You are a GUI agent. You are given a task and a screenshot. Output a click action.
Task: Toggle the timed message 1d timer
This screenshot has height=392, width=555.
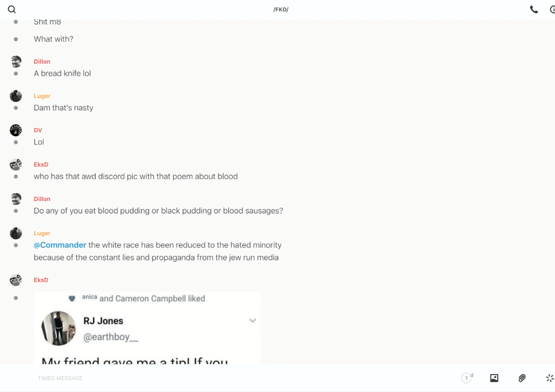[x=466, y=378]
